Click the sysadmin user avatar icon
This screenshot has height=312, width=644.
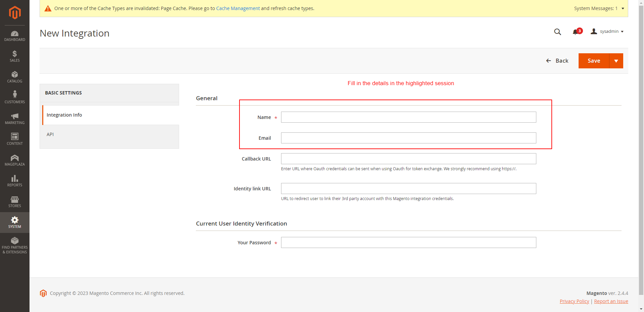594,31
